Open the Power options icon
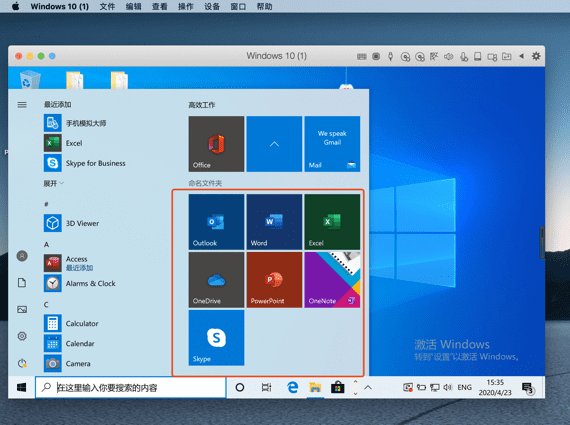 (22, 363)
